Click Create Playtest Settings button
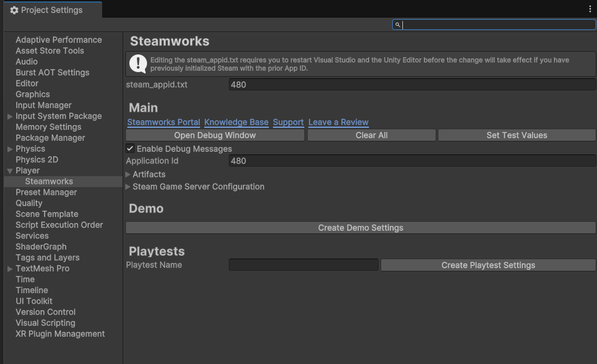Screen dimensions: 597x364 tap(488, 265)
